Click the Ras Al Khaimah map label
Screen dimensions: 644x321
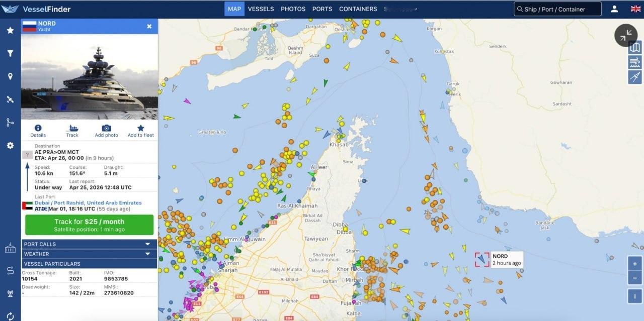tap(297, 206)
